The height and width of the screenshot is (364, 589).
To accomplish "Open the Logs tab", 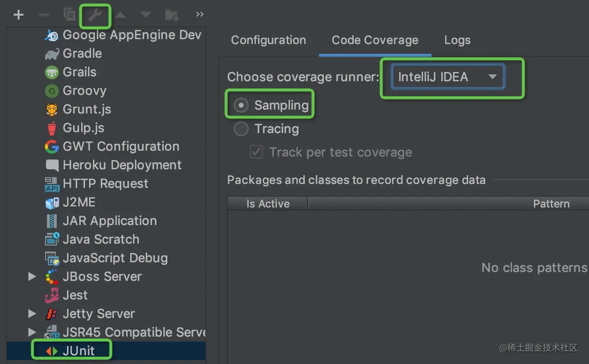I will coord(457,40).
